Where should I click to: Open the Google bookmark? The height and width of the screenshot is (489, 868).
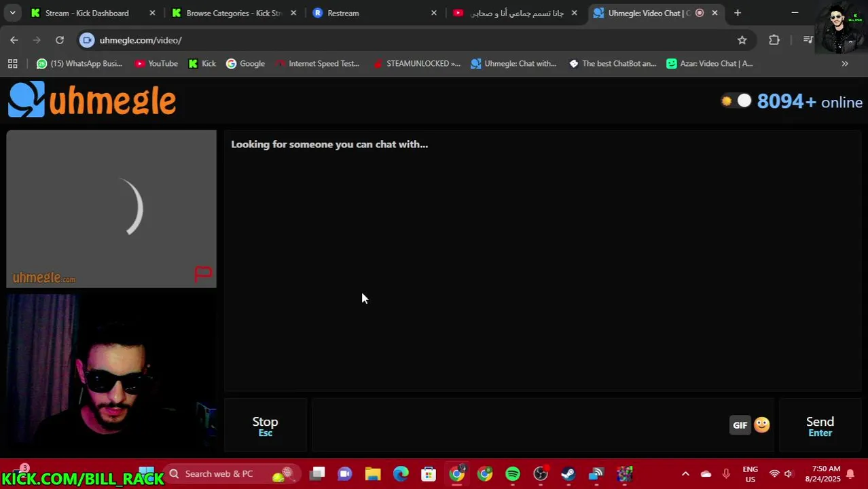pyautogui.click(x=245, y=63)
